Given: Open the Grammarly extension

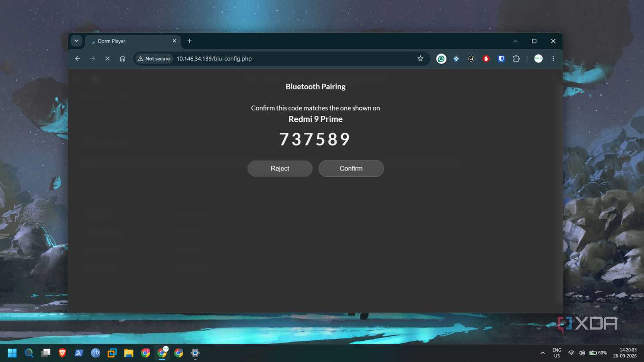Looking at the screenshot, I should point(441,59).
